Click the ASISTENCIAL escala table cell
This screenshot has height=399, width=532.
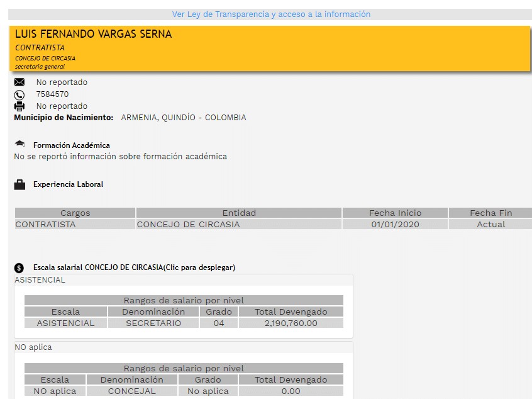coord(65,323)
